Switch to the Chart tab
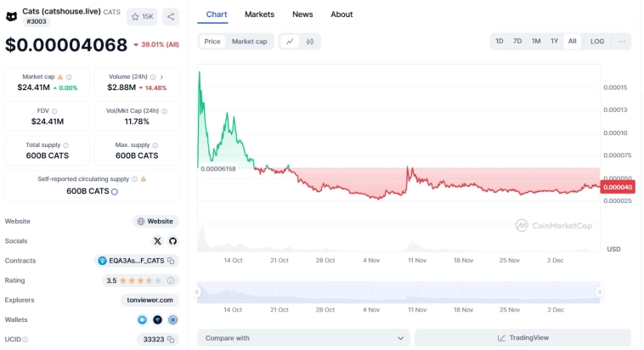The height and width of the screenshot is (350, 644). pyautogui.click(x=217, y=14)
